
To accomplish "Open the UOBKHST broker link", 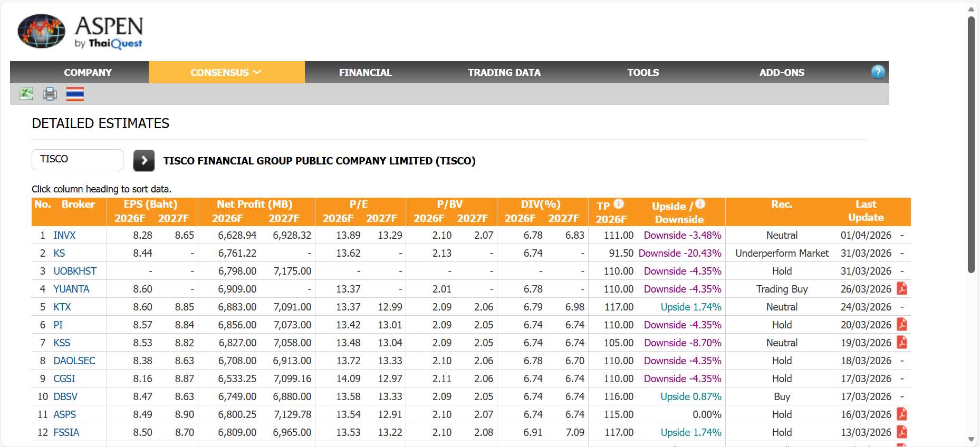I will click(75, 271).
